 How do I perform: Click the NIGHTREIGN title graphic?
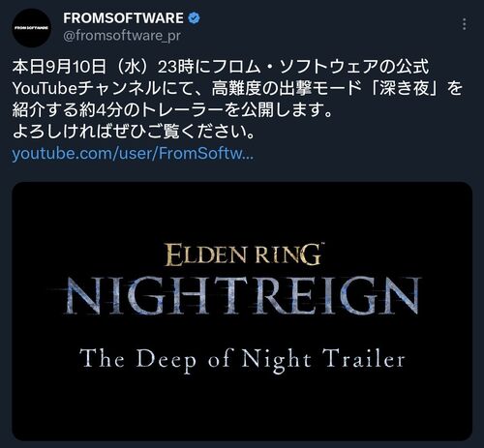[x=242, y=296]
